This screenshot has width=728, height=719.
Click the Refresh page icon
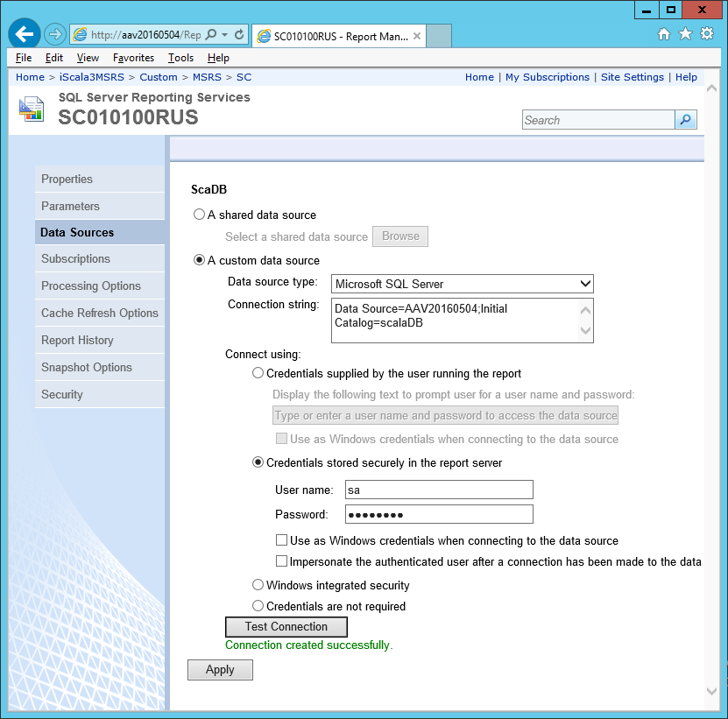coord(239,35)
